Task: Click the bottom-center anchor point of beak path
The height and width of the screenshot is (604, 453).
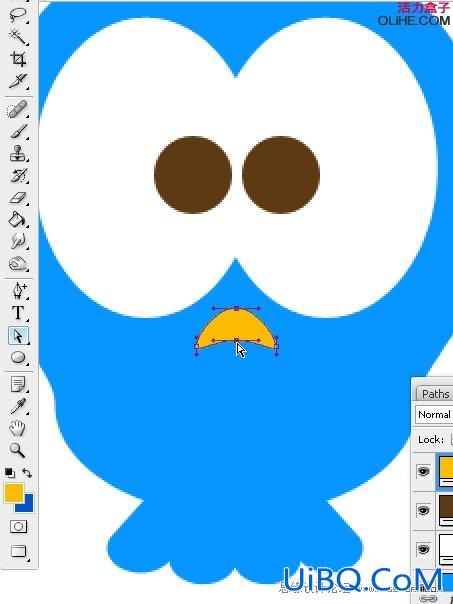Action: (236, 340)
